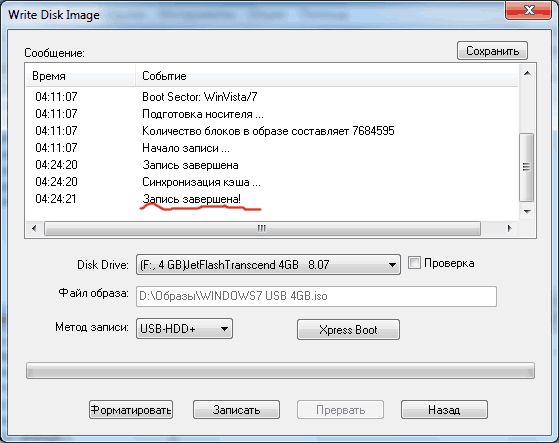Click the Время column header
This screenshot has width=559, height=443.
click(81, 76)
